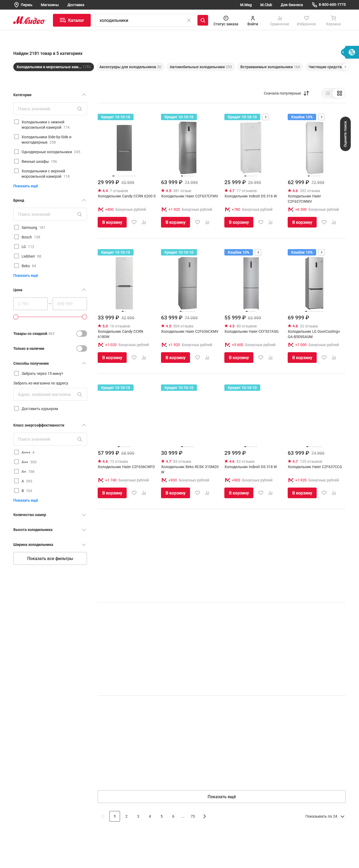Expand Ширина холодильника filter

point(84,545)
